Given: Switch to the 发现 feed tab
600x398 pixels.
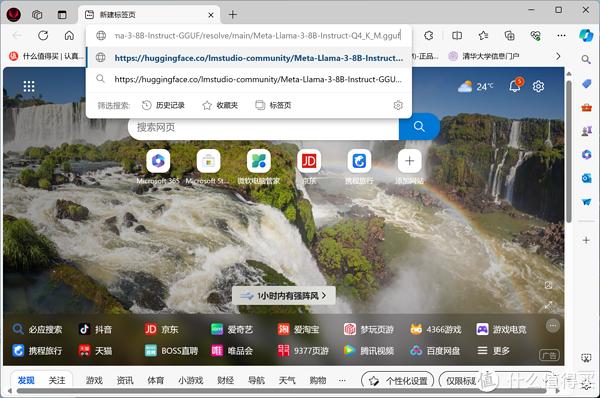Looking at the screenshot, I should click(26, 380).
